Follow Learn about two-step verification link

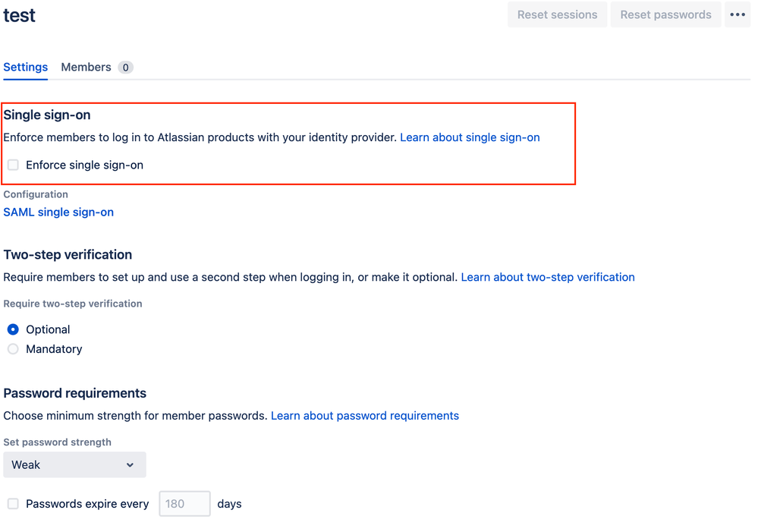(x=548, y=277)
